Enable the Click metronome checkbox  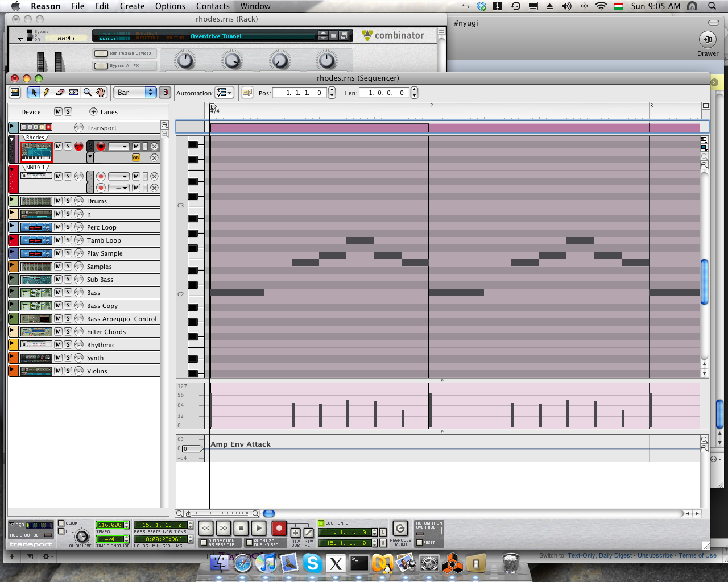61,523
